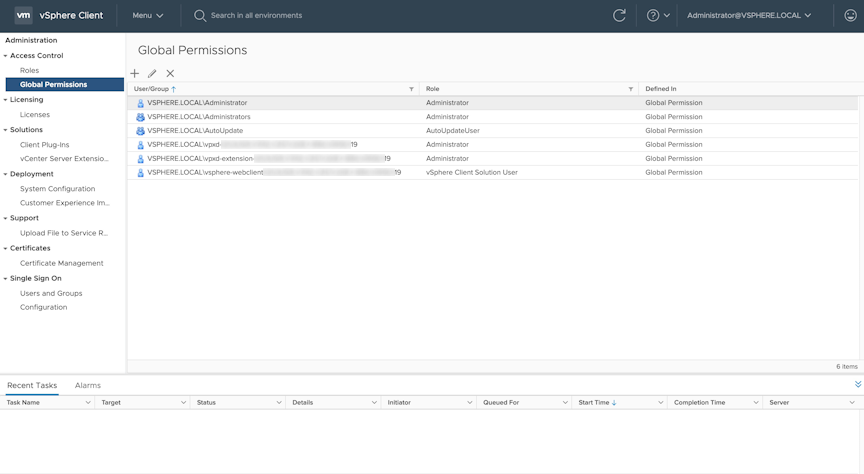This screenshot has height=474, width=864.
Task: Collapse the Deployment section
Action: click(x=6, y=174)
